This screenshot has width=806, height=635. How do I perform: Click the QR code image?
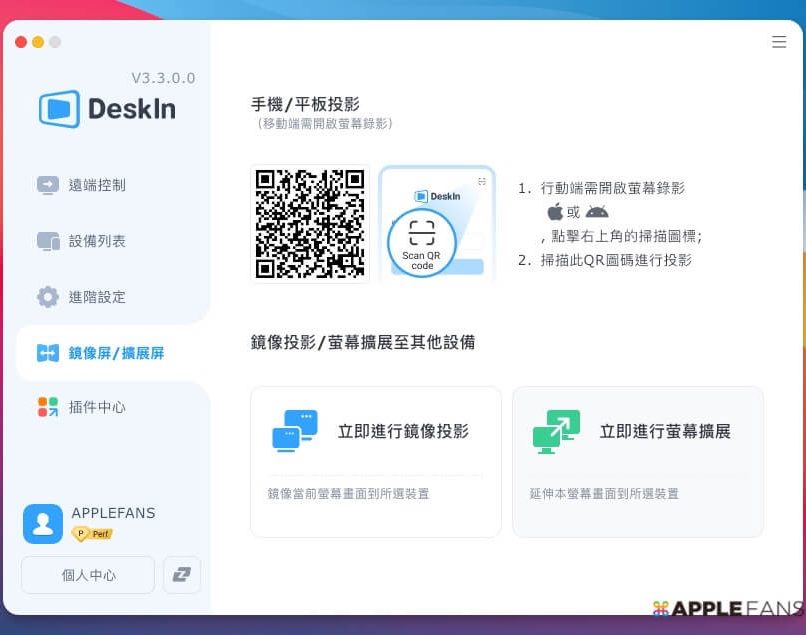310,224
